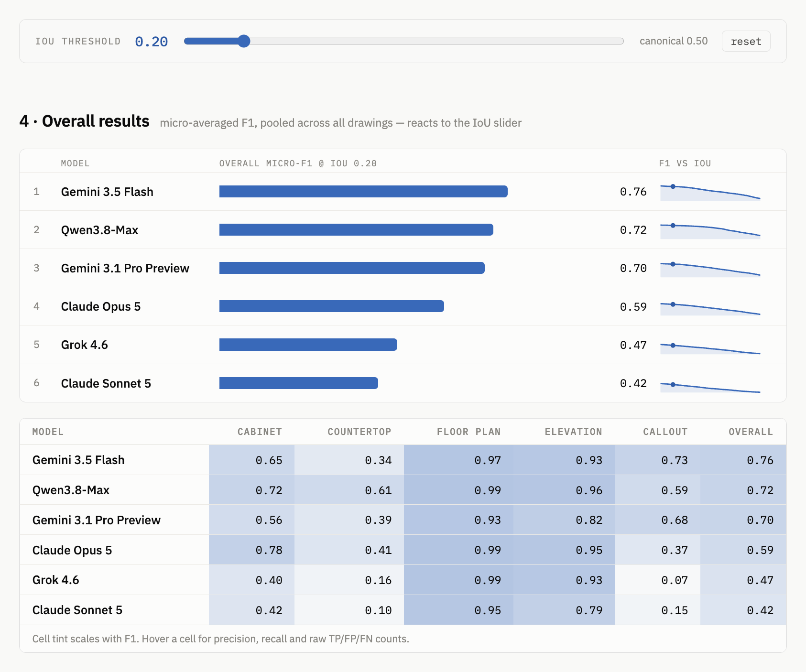Click Gemini 3.1 Pro Preview elevation cell 0.82
The width and height of the screenshot is (806, 672).
(564, 520)
